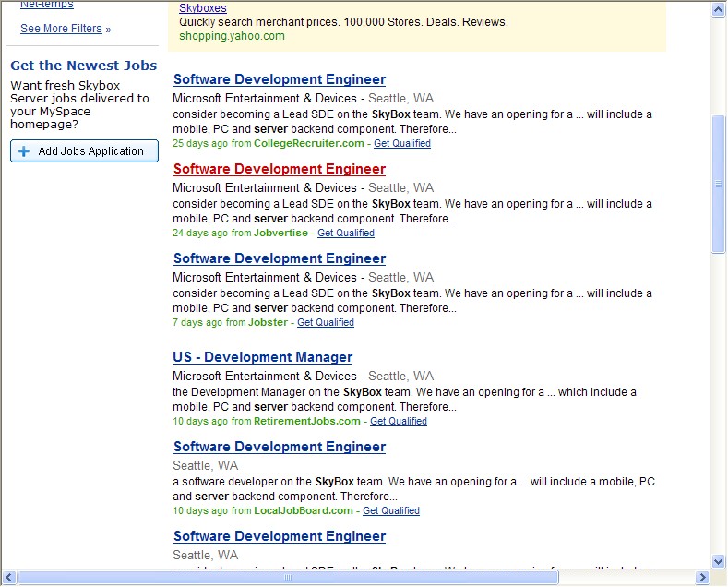Click Get Qualified next to LocalJobBoard.com
The width and height of the screenshot is (728, 587).
(391, 510)
